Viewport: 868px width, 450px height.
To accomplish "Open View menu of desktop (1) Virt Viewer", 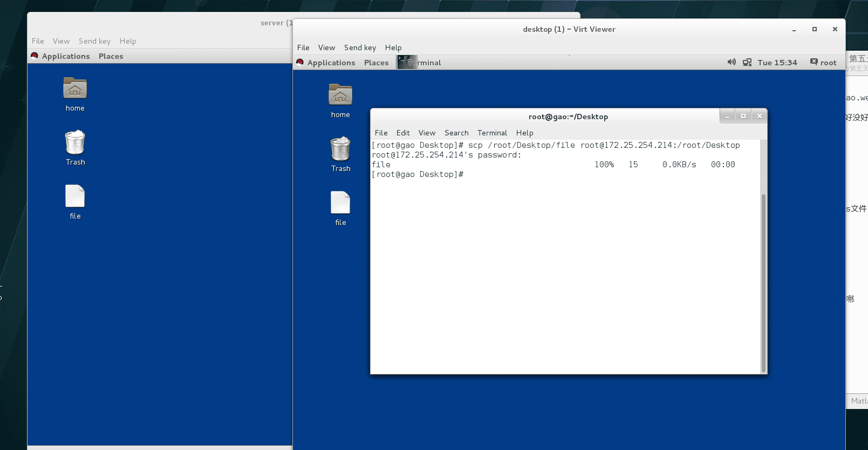I will [326, 47].
